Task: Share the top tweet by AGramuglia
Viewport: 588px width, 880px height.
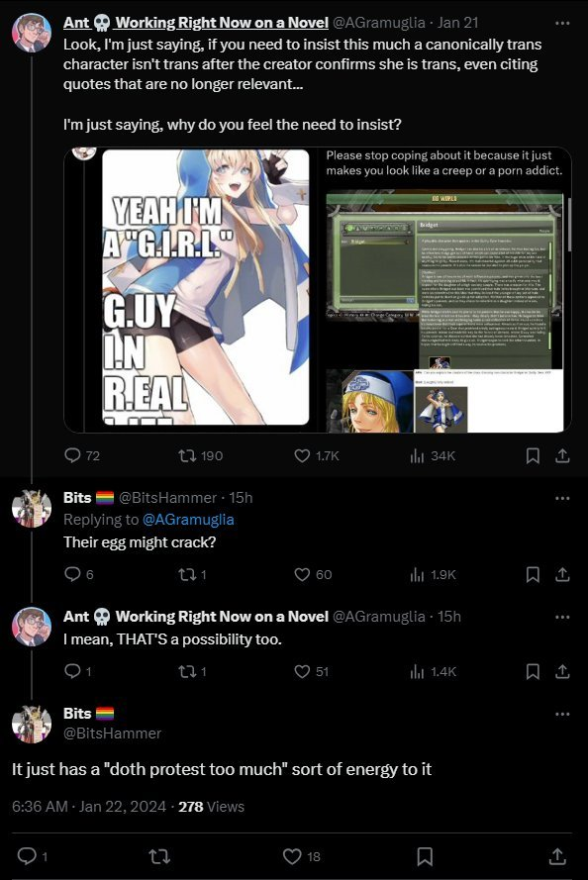Action: 562,455
